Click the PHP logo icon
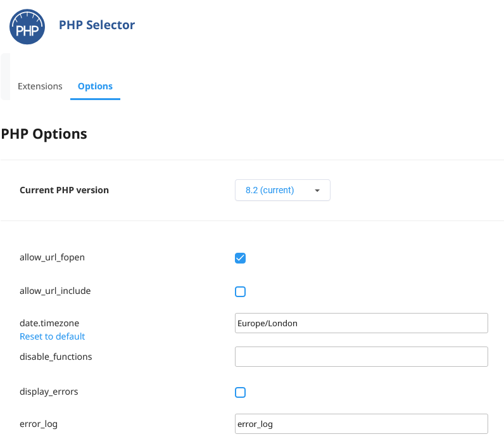The height and width of the screenshot is (439, 504). click(27, 27)
